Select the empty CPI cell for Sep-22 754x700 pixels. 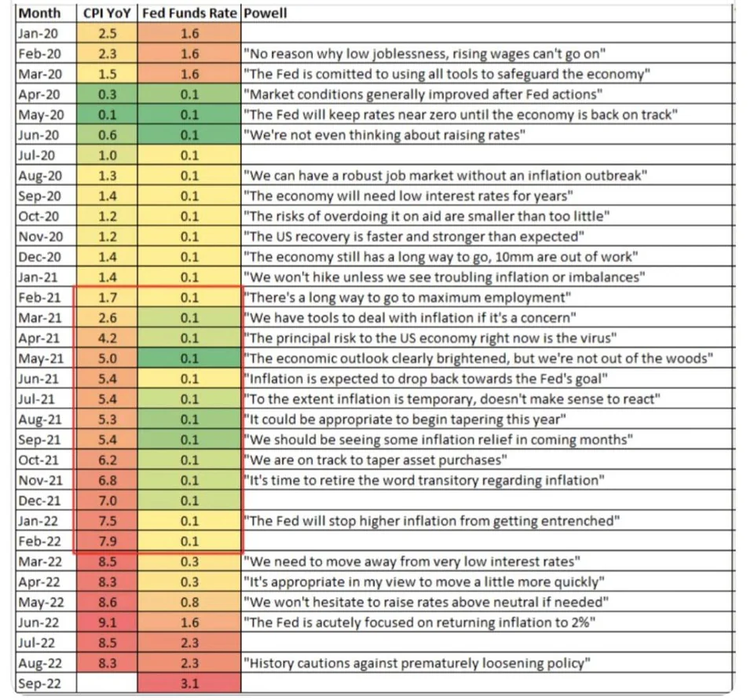[107, 684]
